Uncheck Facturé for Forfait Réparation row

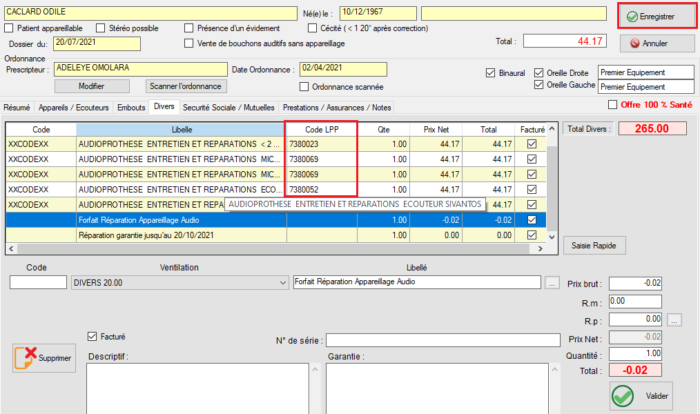(532, 220)
